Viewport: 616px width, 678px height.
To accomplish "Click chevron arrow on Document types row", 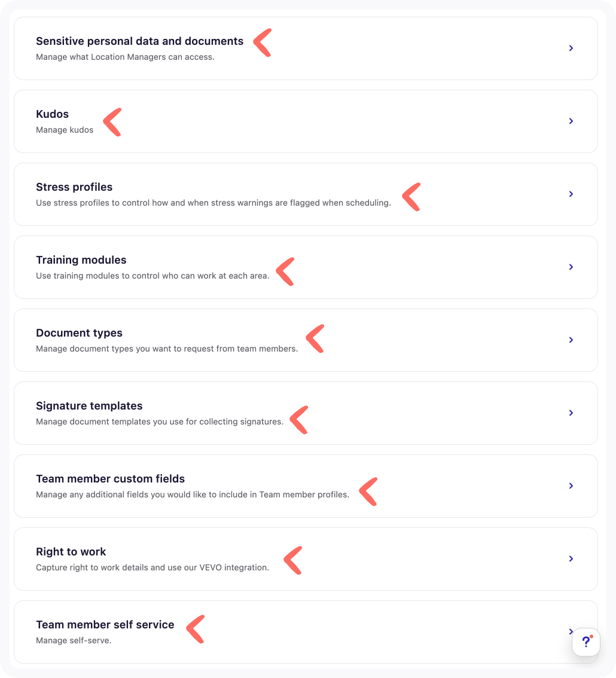I will pos(571,340).
